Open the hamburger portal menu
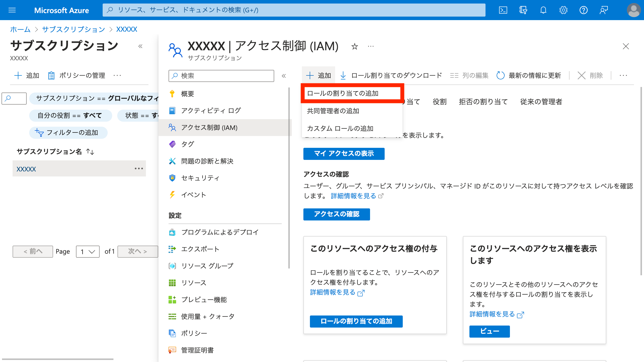 [12, 10]
